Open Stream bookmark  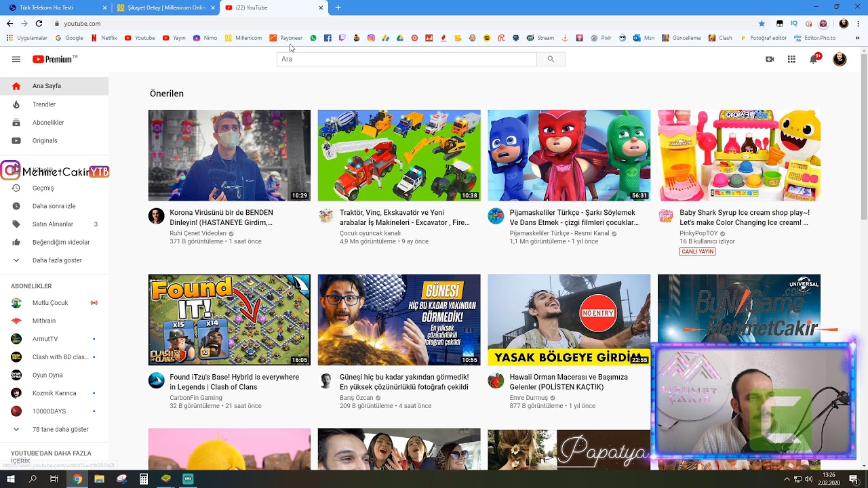(540, 38)
